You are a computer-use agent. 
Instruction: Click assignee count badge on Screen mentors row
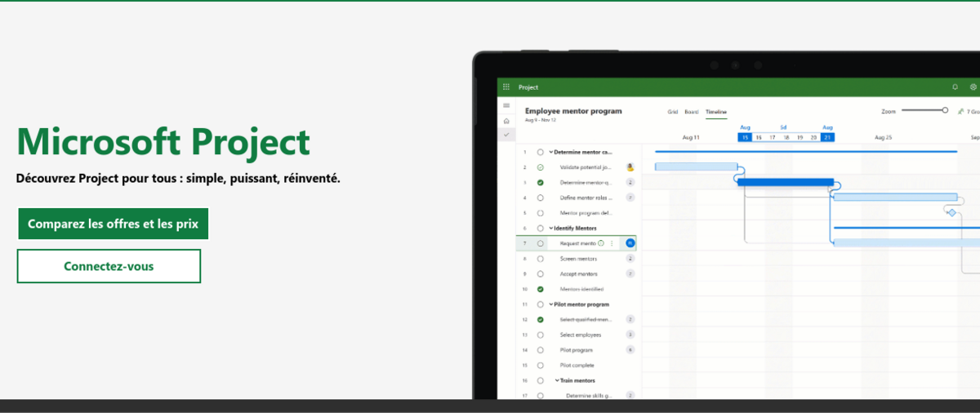(630, 259)
